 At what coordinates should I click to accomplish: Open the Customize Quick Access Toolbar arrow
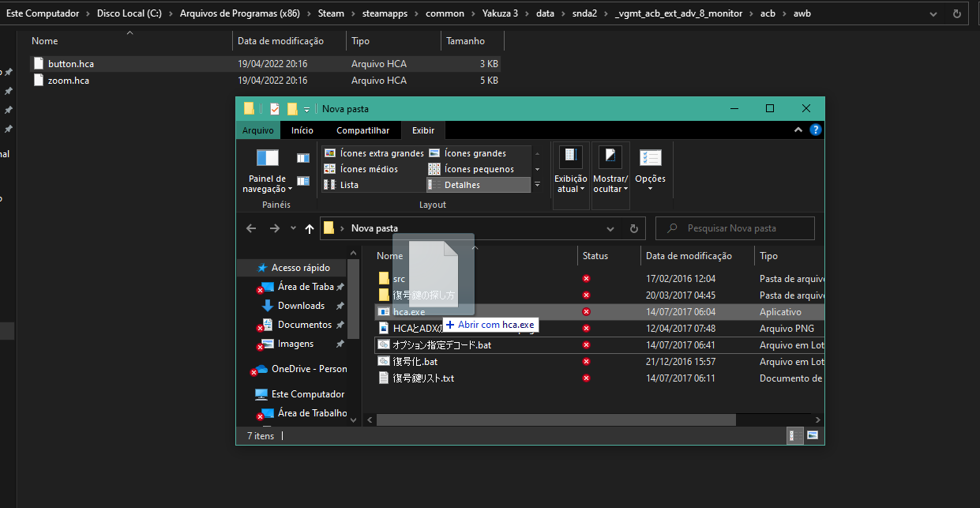306,109
